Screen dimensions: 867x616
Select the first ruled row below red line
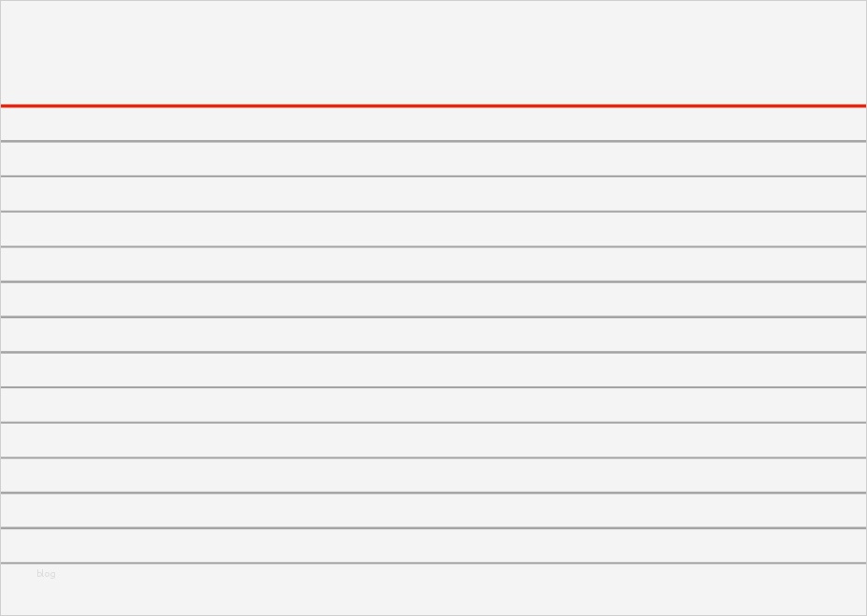tap(433, 123)
